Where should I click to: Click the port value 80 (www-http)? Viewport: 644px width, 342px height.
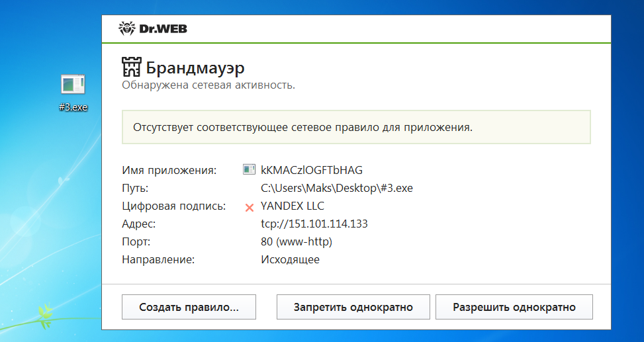pyautogui.click(x=297, y=242)
